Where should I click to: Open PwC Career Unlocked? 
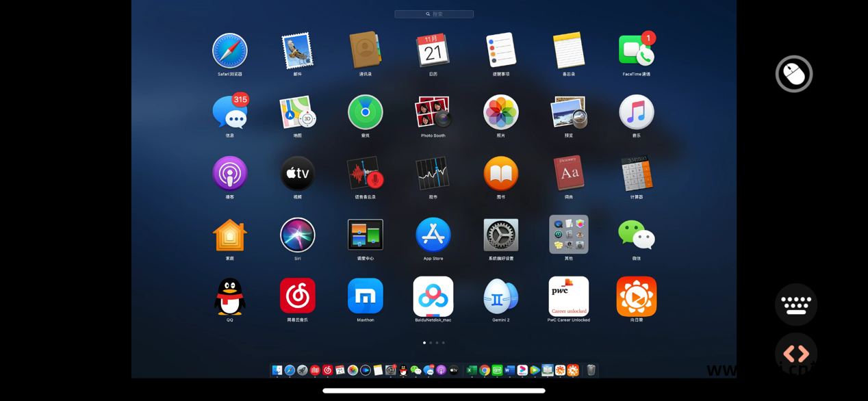pos(569,296)
